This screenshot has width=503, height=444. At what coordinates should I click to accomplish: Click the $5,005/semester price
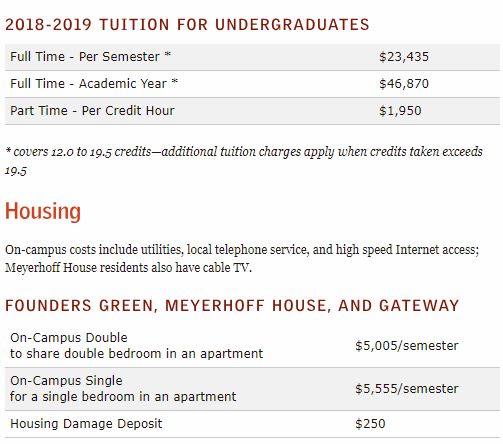click(x=407, y=346)
